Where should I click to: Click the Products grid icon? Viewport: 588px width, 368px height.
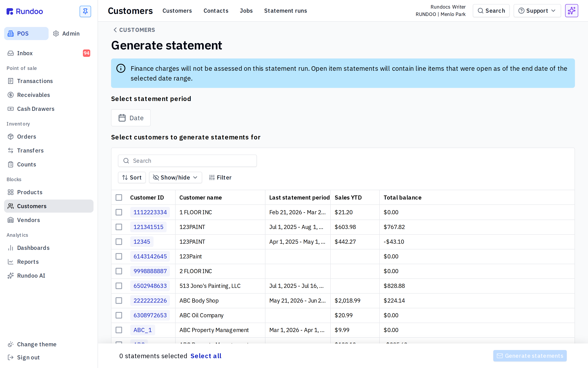tap(11, 192)
